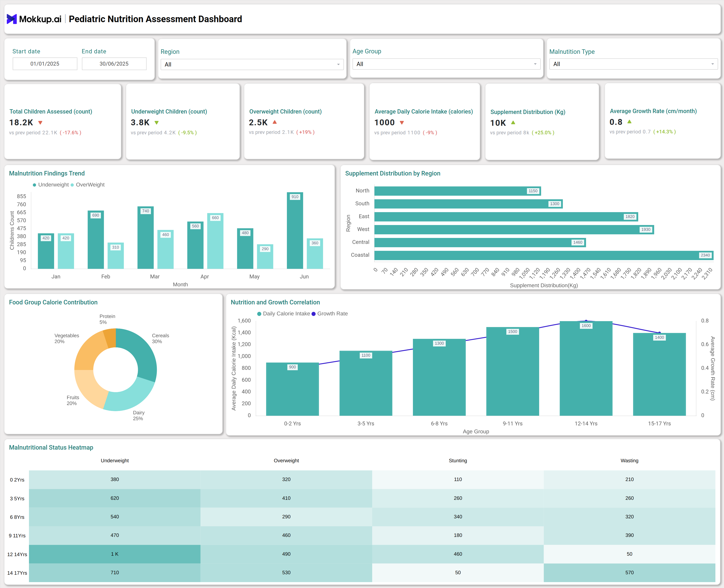The image size is (724, 588).
Task: Click the Total Children Assessed card title
Action: pos(51,111)
